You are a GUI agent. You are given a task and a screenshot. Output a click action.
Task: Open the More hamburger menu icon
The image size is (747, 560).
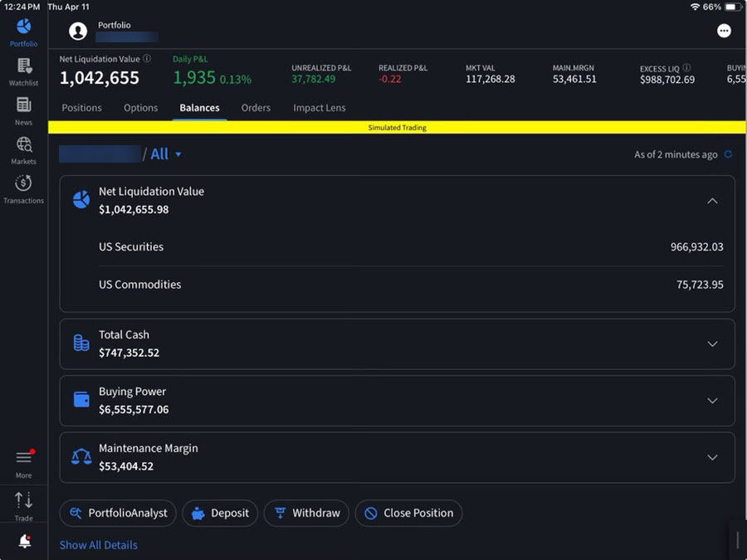click(x=24, y=458)
